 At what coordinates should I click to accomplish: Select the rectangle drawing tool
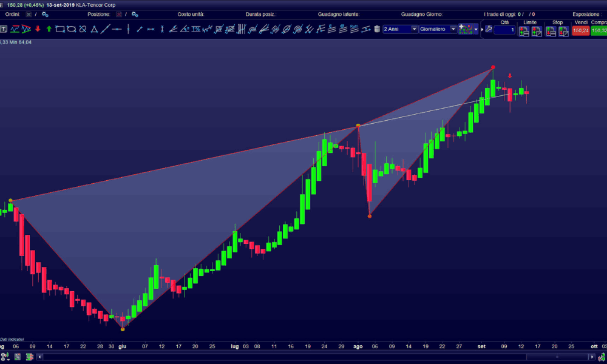[60, 29]
